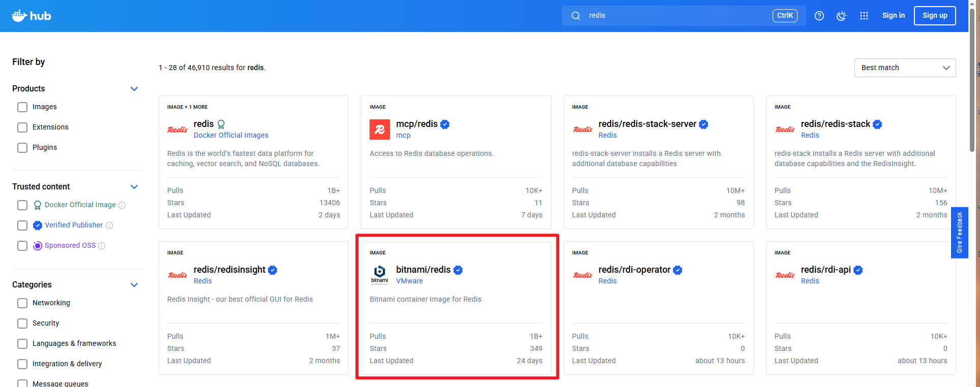Enable Sponsored OSS filter checkbox
The image size is (980, 387).
click(22, 246)
